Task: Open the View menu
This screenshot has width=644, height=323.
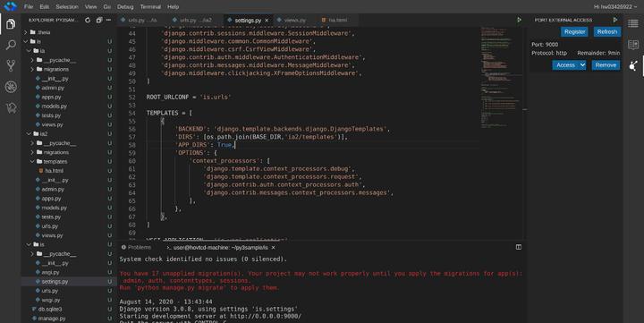Action: coord(90,6)
